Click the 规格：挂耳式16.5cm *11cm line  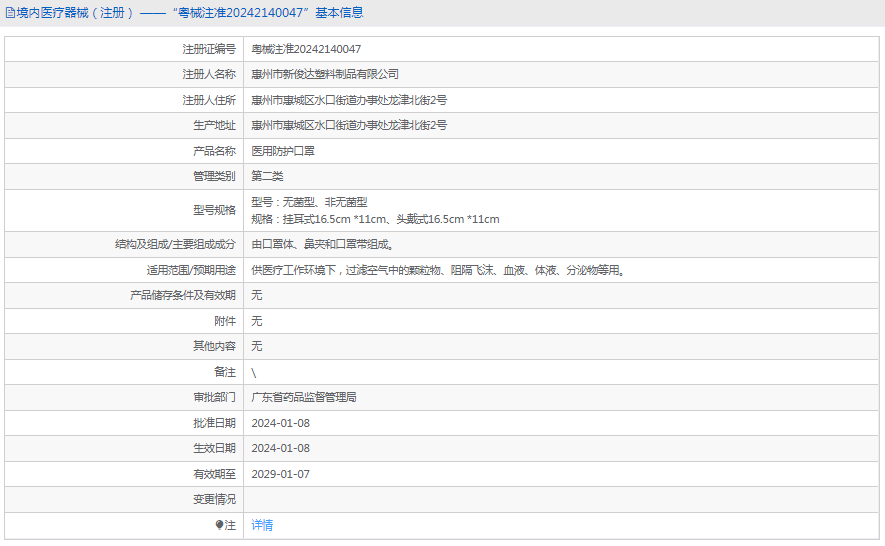coord(375,219)
